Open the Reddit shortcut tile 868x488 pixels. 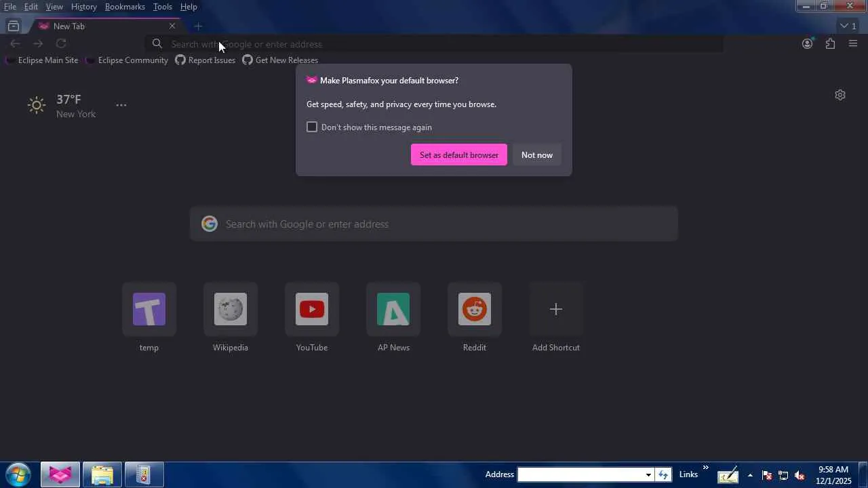tap(475, 309)
